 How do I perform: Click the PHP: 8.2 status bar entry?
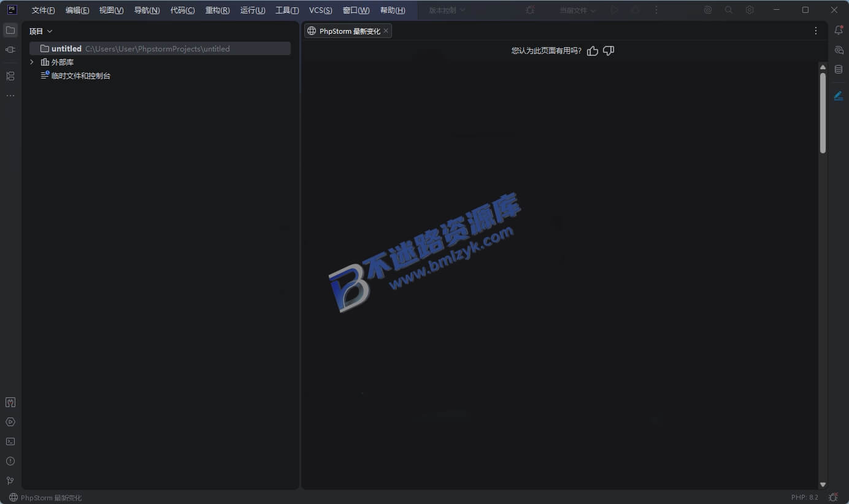click(x=805, y=497)
